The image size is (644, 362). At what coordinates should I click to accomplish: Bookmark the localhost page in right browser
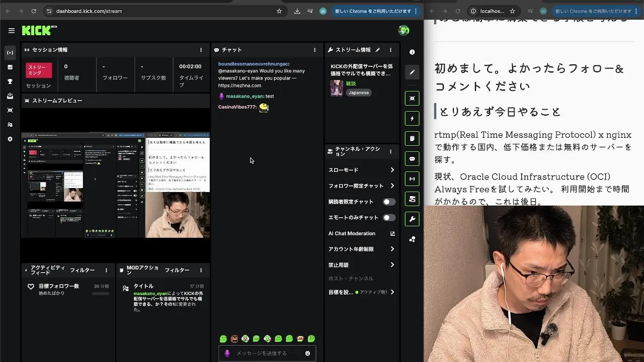pos(512,11)
